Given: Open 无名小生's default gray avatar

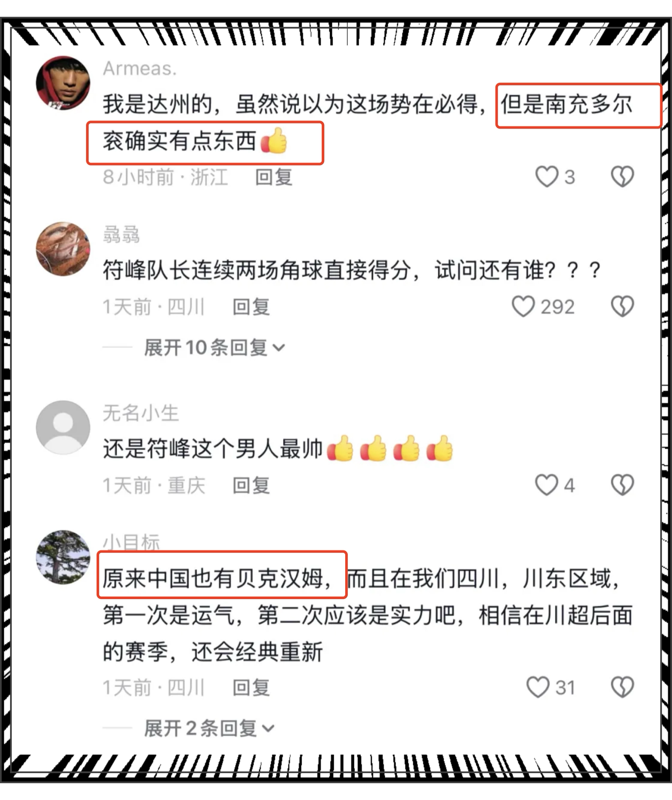Looking at the screenshot, I should tap(63, 427).
